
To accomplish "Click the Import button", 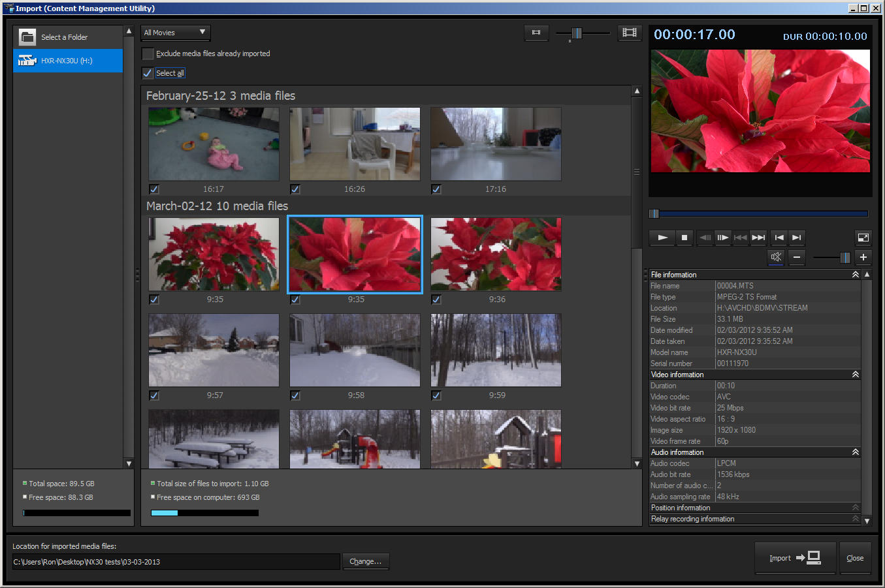I will point(795,558).
